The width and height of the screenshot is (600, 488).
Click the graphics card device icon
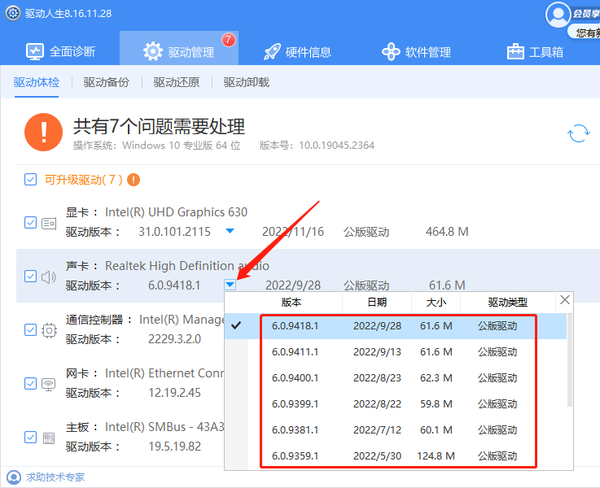[x=48, y=222]
